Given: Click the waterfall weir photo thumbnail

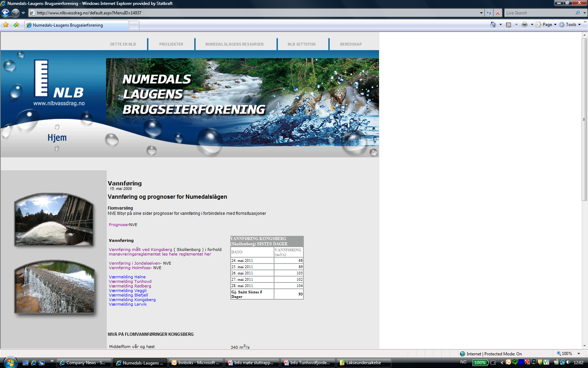Looking at the screenshot, I should tap(54, 287).
